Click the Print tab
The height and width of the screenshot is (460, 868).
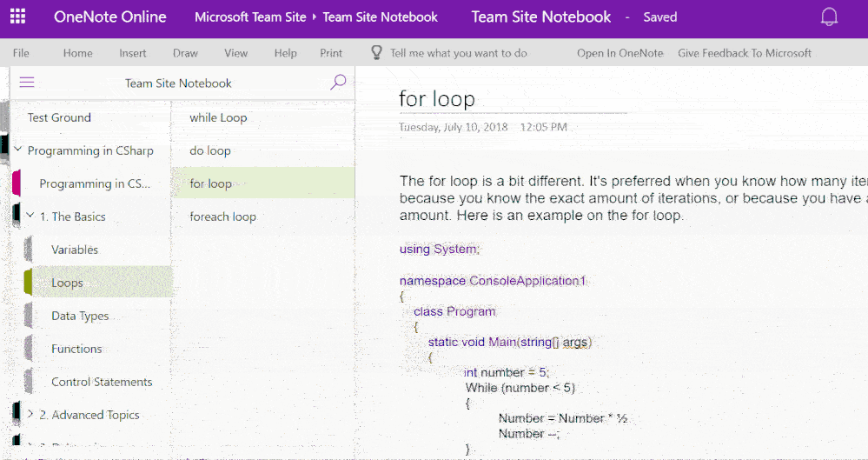click(x=331, y=53)
